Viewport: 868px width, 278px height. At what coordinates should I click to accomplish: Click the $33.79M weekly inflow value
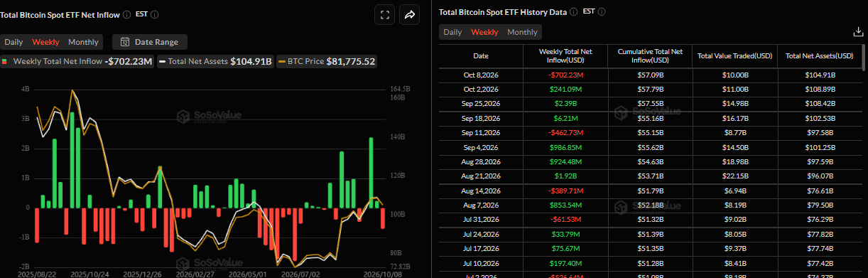(x=565, y=235)
